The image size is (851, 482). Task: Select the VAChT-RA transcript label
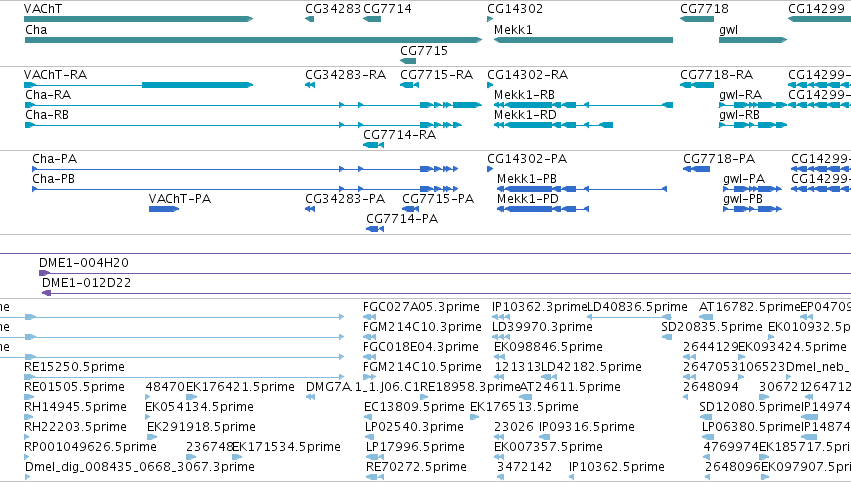click(55, 74)
